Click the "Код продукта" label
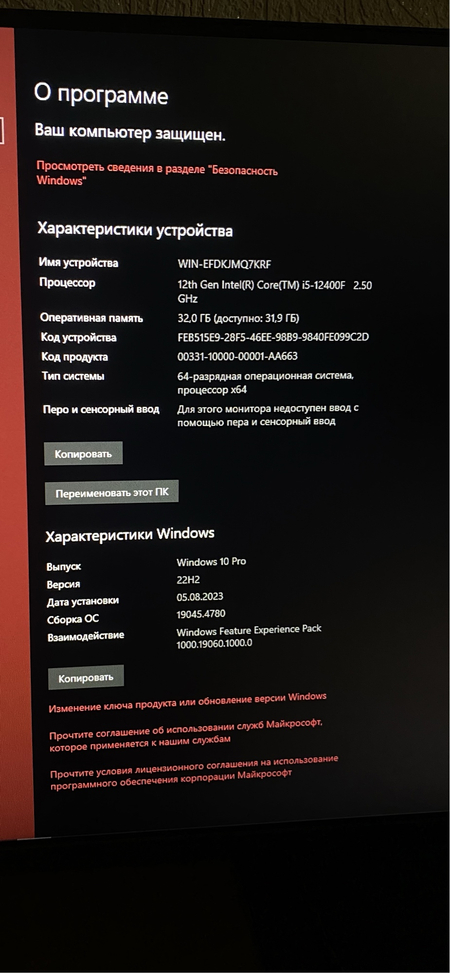This screenshot has width=450, height=973. (74, 357)
